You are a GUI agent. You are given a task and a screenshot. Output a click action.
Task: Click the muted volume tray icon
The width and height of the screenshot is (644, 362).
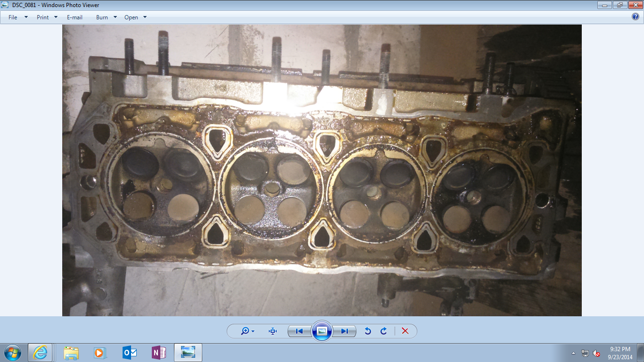click(x=596, y=353)
